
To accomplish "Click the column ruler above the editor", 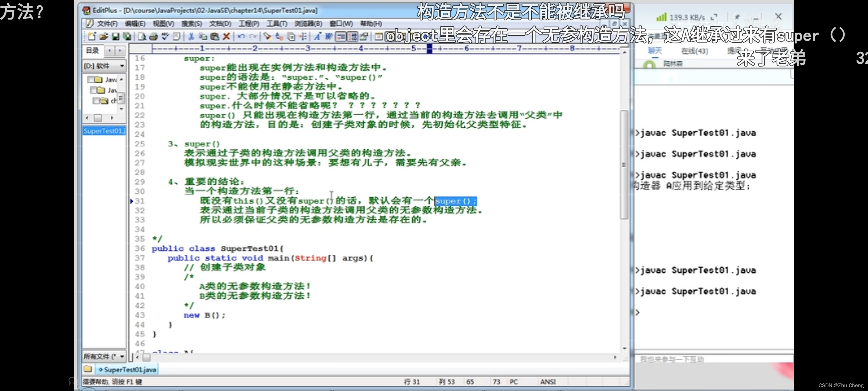I will coord(386,49).
